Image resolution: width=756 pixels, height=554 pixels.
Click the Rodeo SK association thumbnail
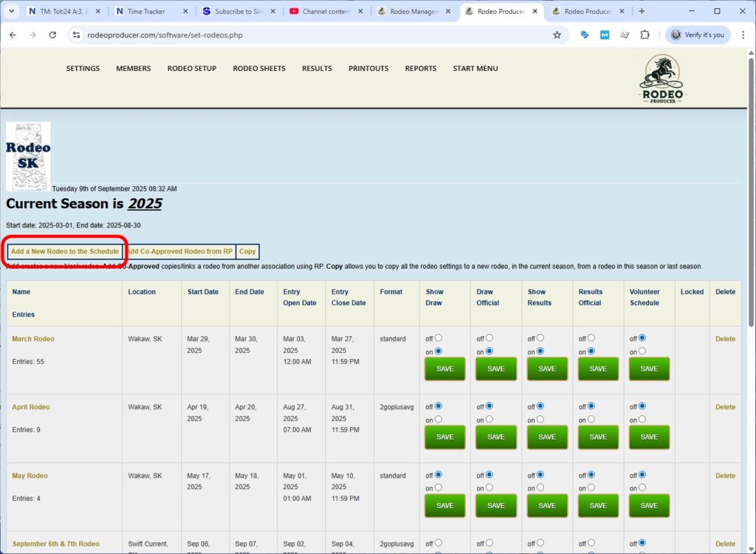pyautogui.click(x=28, y=157)
